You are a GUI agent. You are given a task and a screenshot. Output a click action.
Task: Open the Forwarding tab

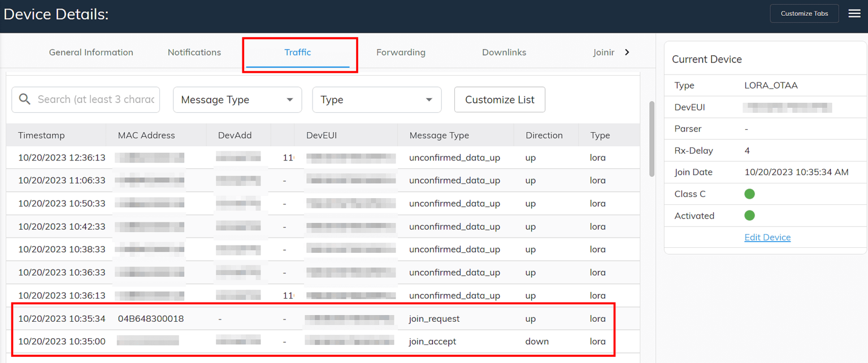[401, 52]
